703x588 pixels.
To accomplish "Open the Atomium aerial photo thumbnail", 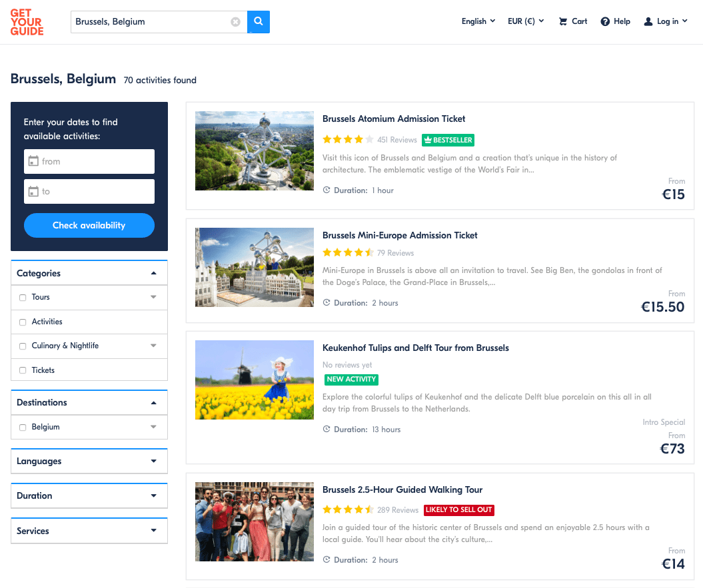I will (x=254, y=150).
